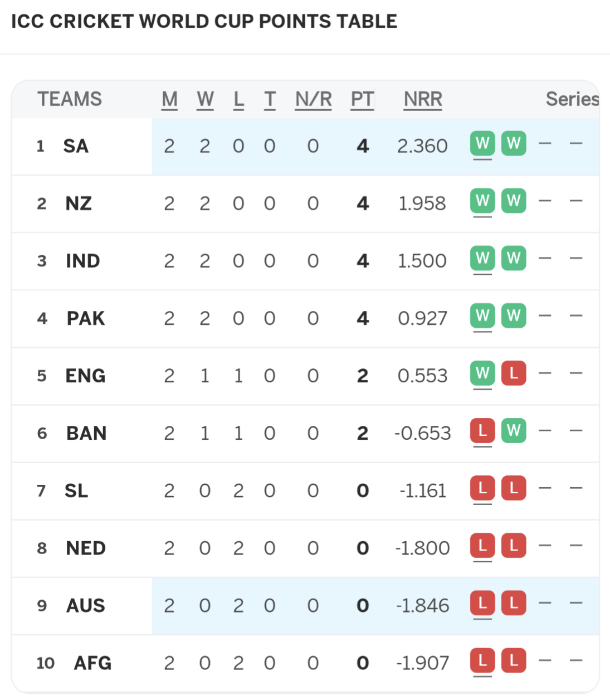
Task: Click BAN's red L result badge
Action: click(482, 431)
